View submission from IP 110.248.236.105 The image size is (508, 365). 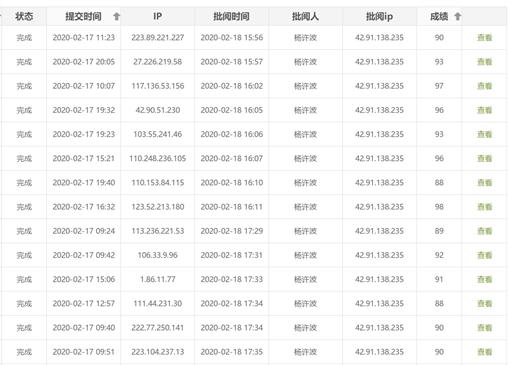point(484,158)
